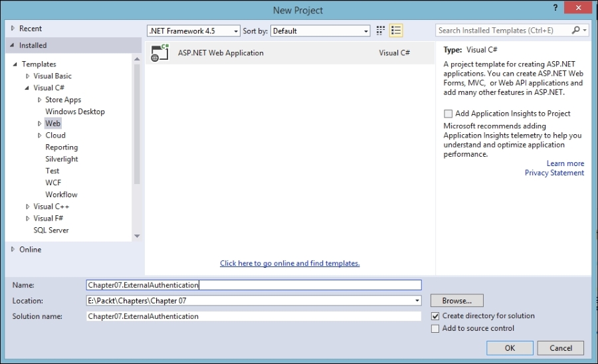Open the .NET Framework 4.5 dropdown
This screenshot has height=364, width=598.
(x=193, y=31)
